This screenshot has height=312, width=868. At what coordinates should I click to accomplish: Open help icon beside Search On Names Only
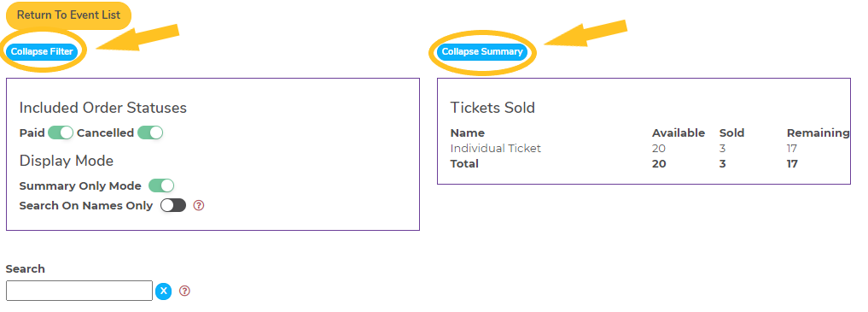point(199,206)
